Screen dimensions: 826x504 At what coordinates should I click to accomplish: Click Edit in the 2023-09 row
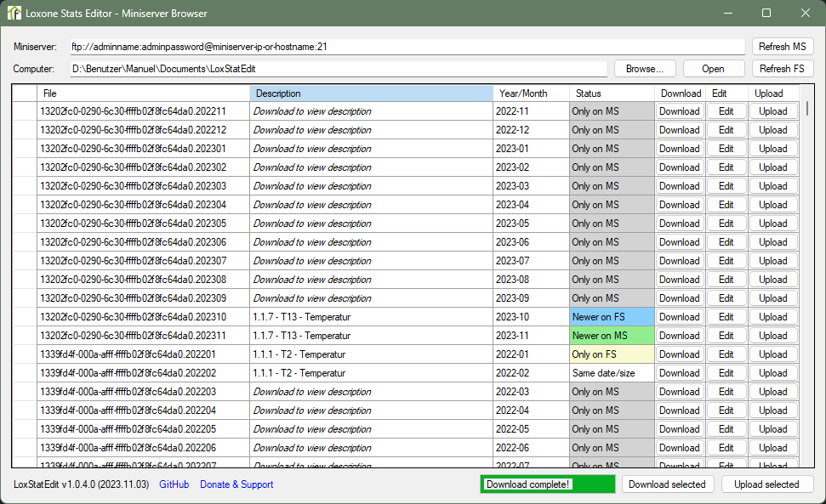click(x=726, y=298)
